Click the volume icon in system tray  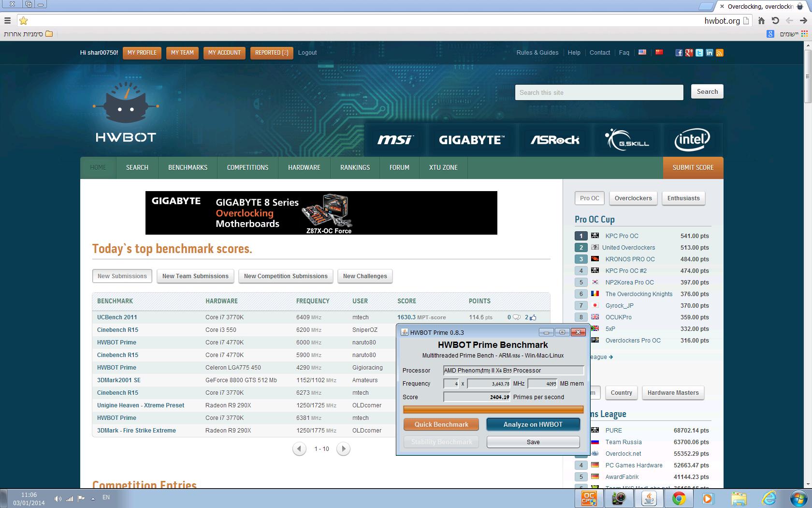(x=58, y=498)
